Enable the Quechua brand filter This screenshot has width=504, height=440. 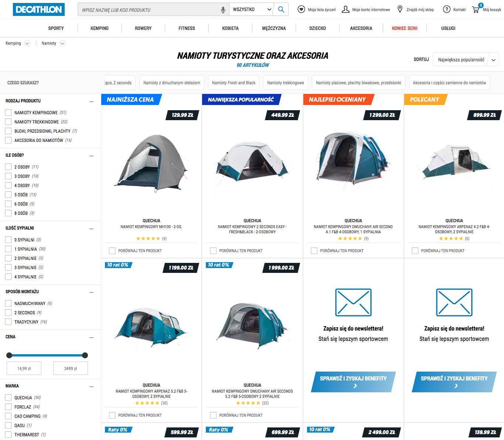pos(8,397)
